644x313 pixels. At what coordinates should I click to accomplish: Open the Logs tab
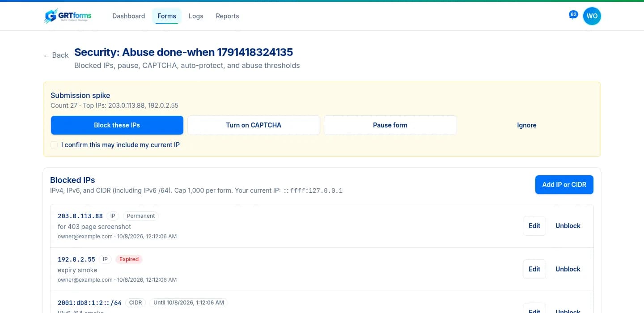point(196,16)
